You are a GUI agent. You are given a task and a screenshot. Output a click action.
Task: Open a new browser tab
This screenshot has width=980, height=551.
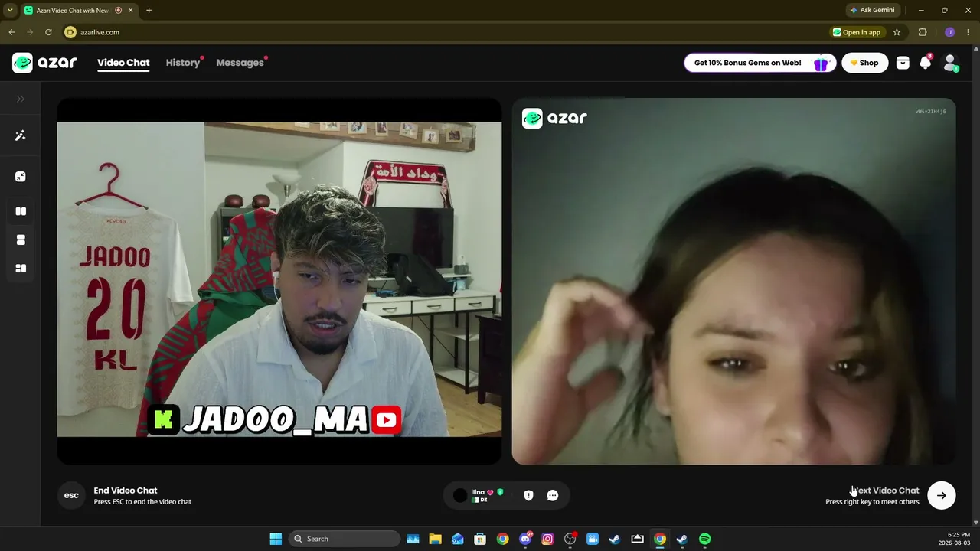(149, 10)
